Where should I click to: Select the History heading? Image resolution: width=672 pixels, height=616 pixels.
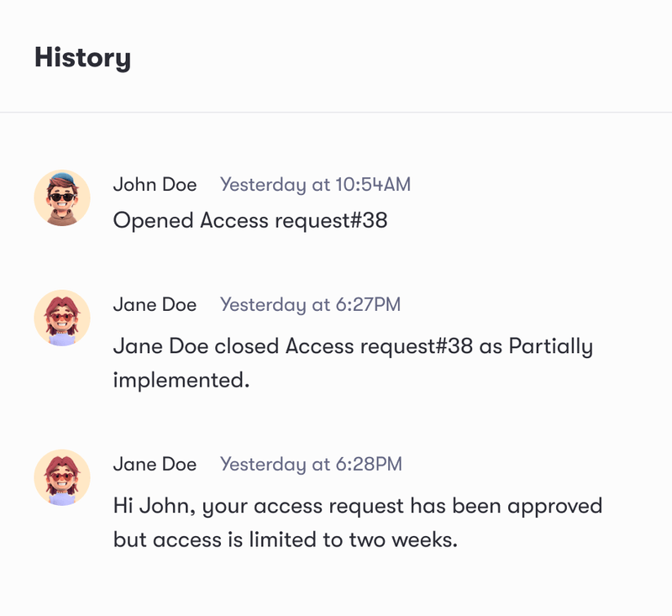(x=82, y=57)
